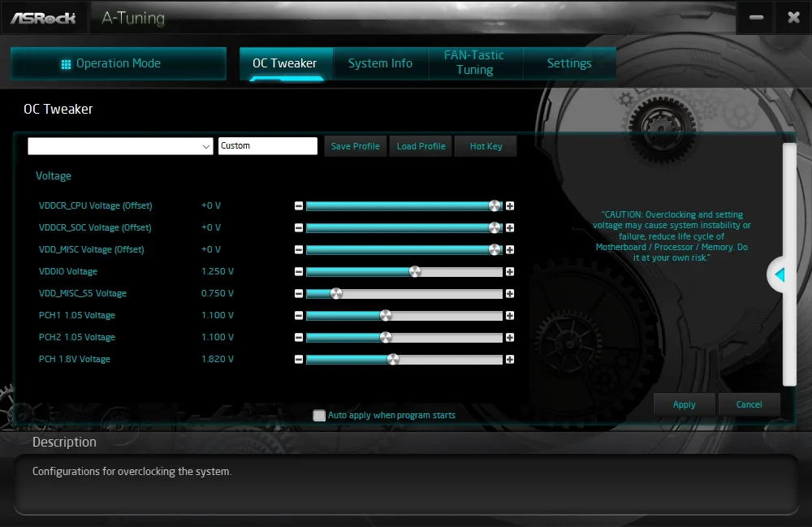Image resolution: width=812 pixels, height=527 pixels.
Task: Open Operation Mode tab
Action: pos(119,63)
